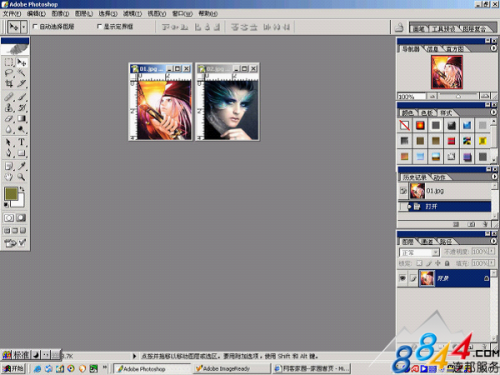Select the Eyedropper tool
This screenshot has height=375, width=500.
point(21,166)
